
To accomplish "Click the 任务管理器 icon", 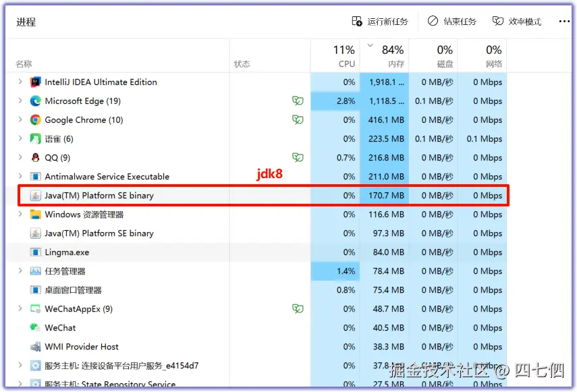I will (x=35, y=271).
